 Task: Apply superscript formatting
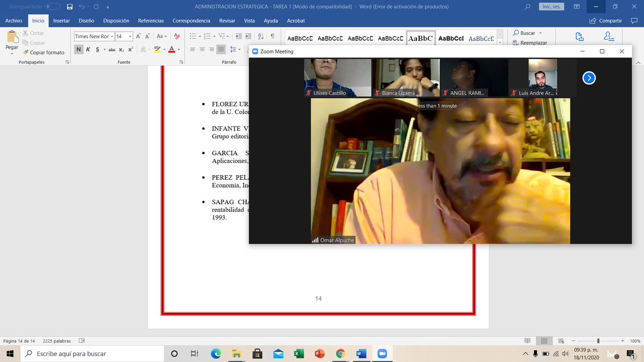(x=130, y=49)
